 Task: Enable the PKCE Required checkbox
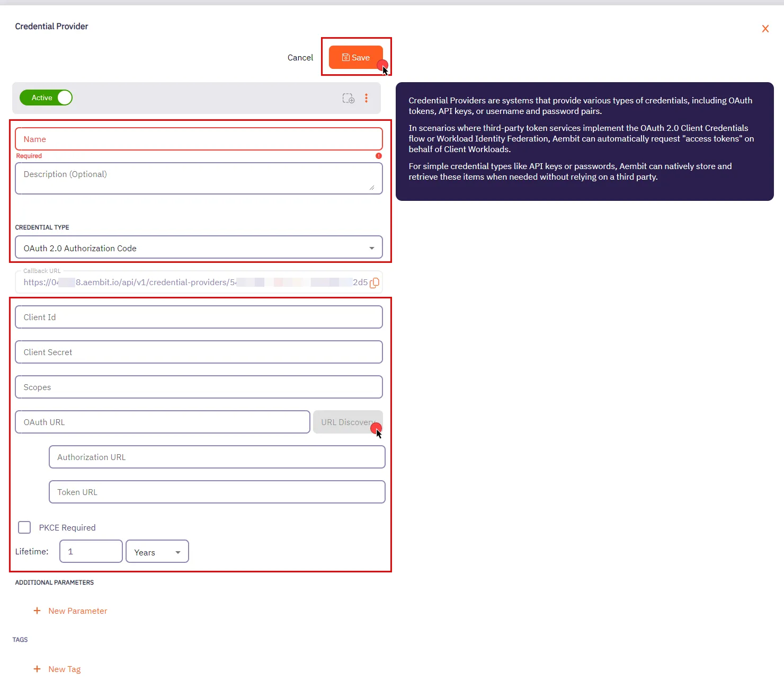pos(24,527)
